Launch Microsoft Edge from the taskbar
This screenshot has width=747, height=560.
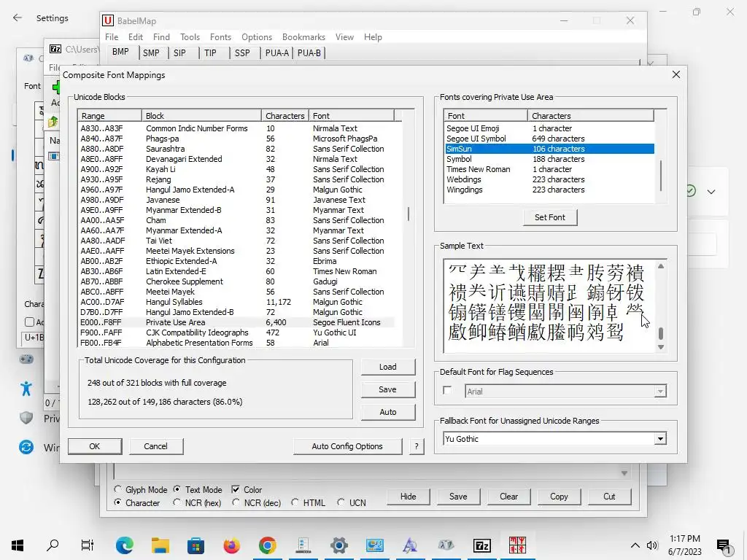point(124,545)
